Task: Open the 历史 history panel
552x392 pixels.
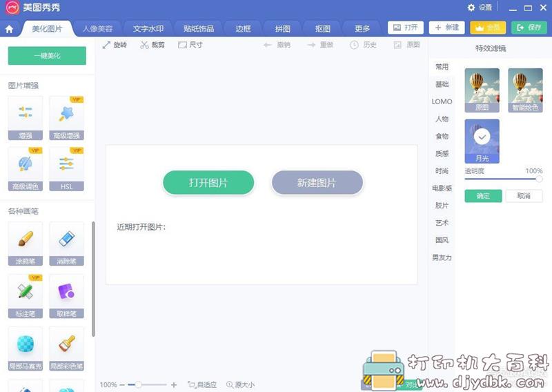Action: point(364,45)
